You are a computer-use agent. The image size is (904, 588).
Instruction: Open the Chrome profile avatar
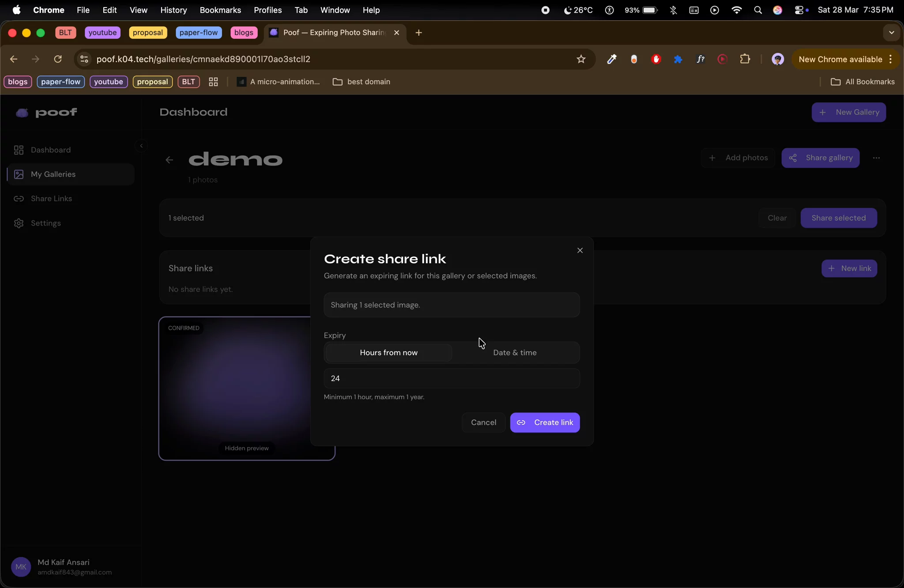(x=778, y=59)
